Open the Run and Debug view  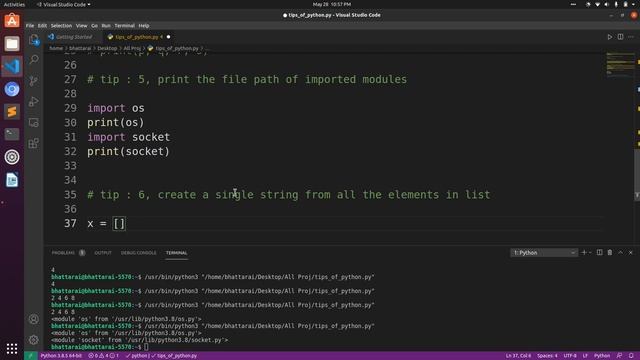point(34,101)
